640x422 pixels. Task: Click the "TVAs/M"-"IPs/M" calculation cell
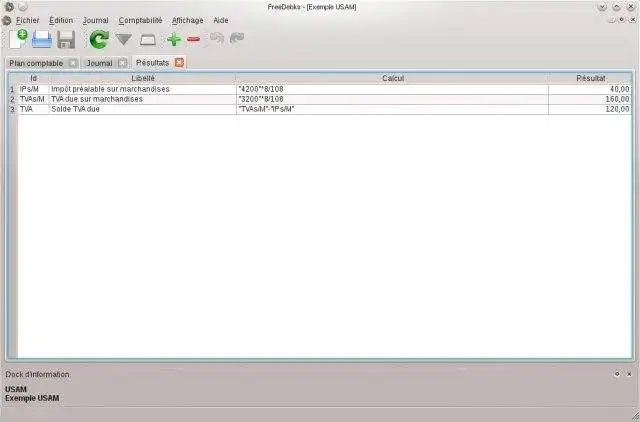392,109
